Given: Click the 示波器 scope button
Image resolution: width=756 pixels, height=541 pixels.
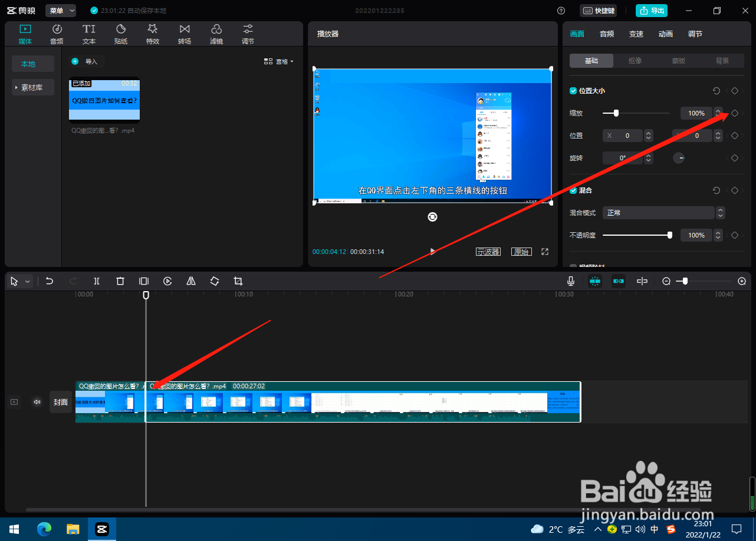Looking at the screenshot, I should [x=488, y=252].
